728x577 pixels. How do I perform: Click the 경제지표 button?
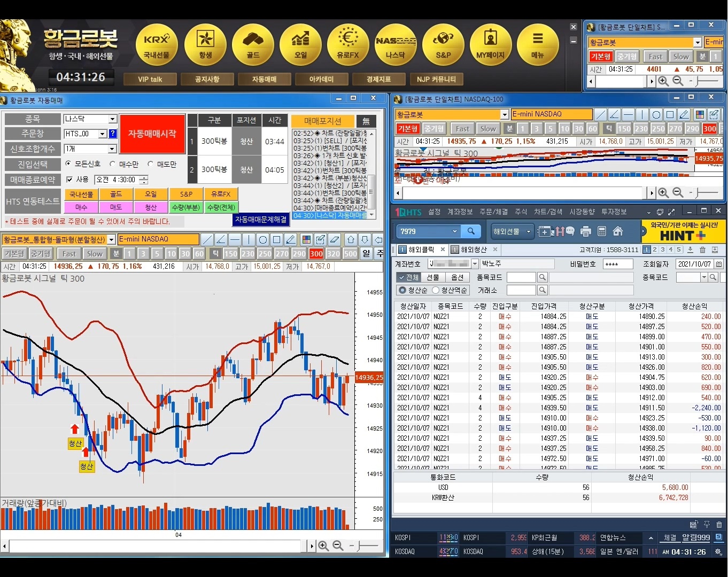378,79
